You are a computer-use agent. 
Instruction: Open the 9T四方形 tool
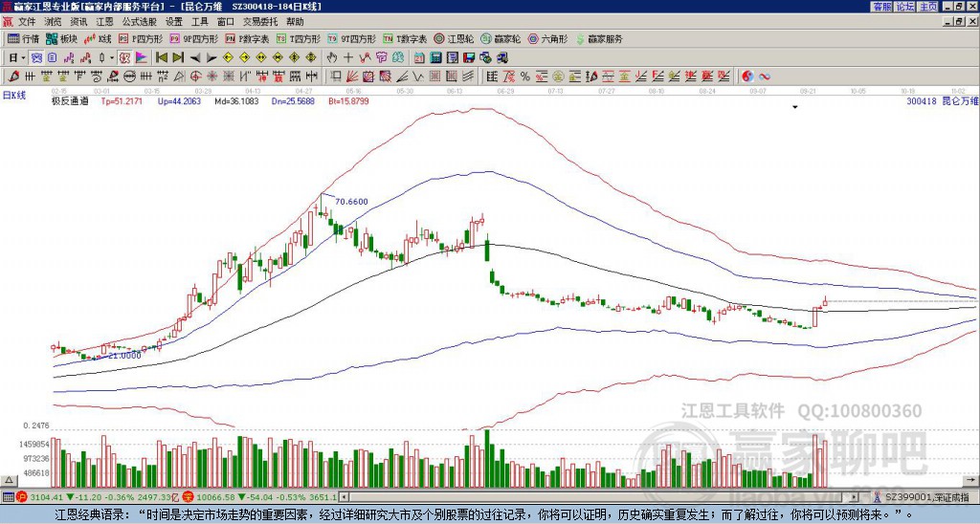pos(352,38)
